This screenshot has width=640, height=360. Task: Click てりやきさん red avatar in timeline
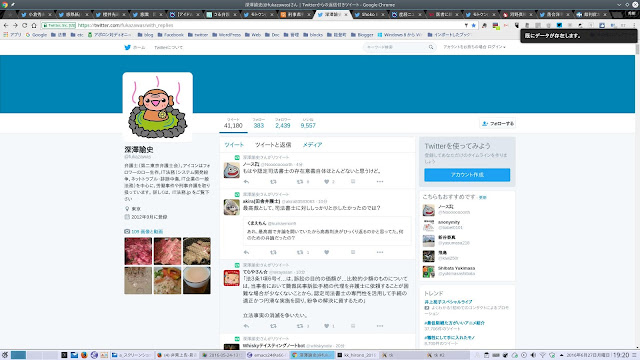(231, 278)
